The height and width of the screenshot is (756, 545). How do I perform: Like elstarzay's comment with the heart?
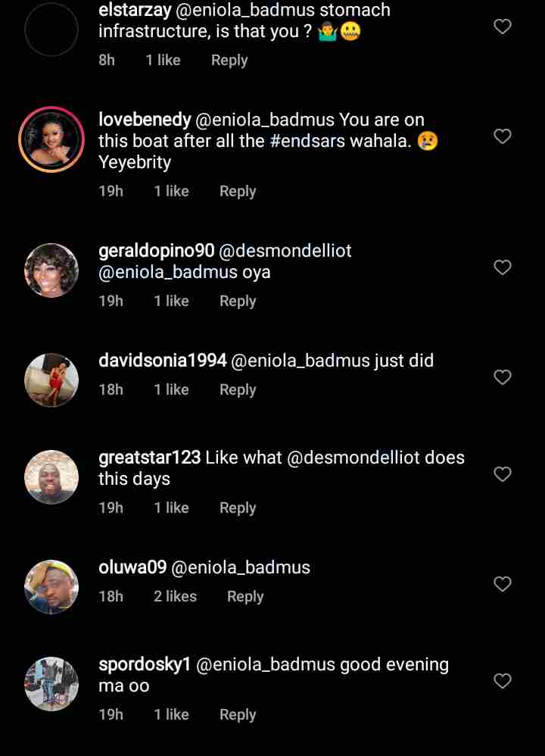coord(503,27)
